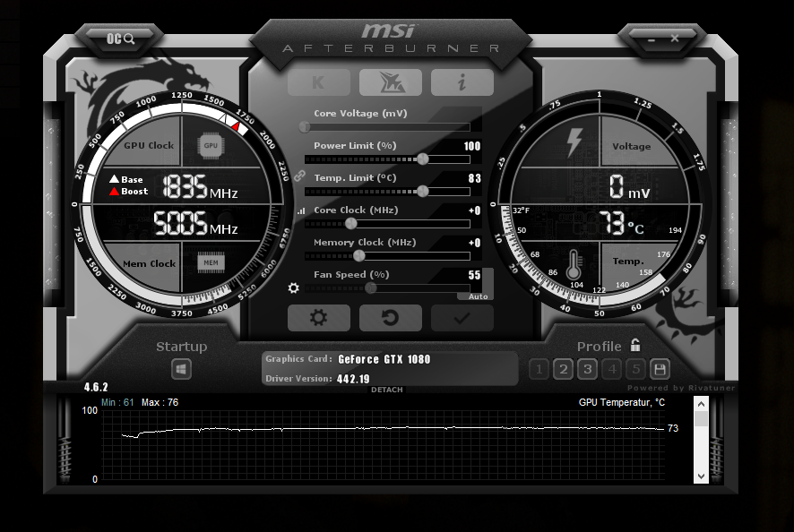Click the MEM chip icon in gauge
The width and height of the screenshot is (794, 532).
coord(211,262)
